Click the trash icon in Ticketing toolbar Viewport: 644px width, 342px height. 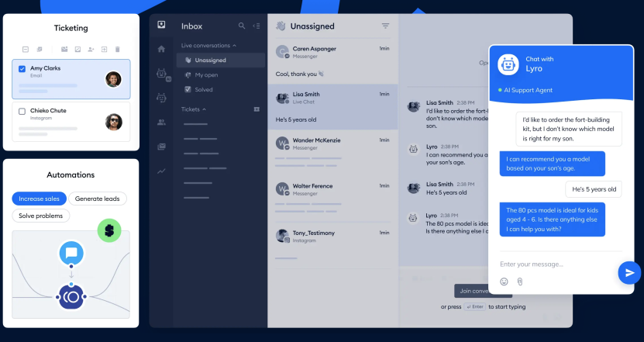coord(118,50)
